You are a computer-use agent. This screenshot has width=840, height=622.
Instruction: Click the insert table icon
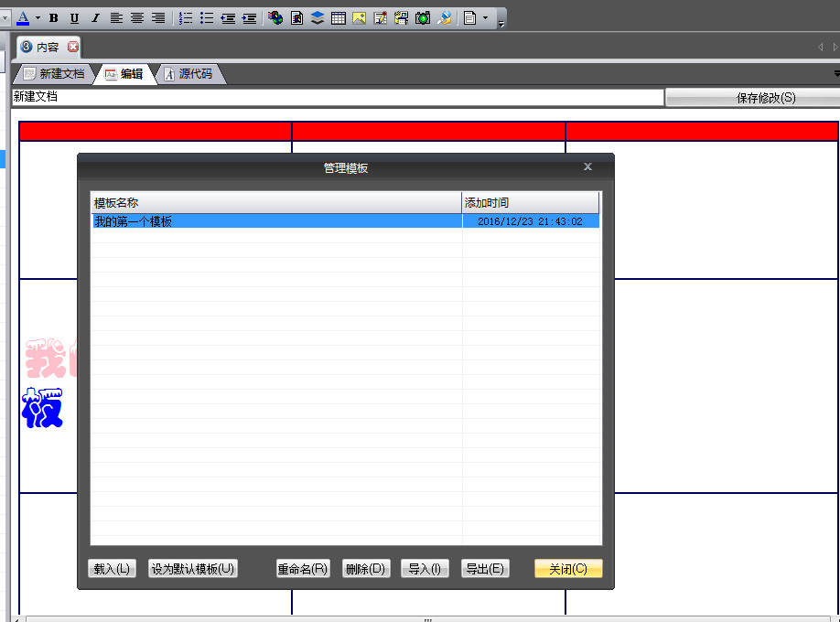point(338,17)
